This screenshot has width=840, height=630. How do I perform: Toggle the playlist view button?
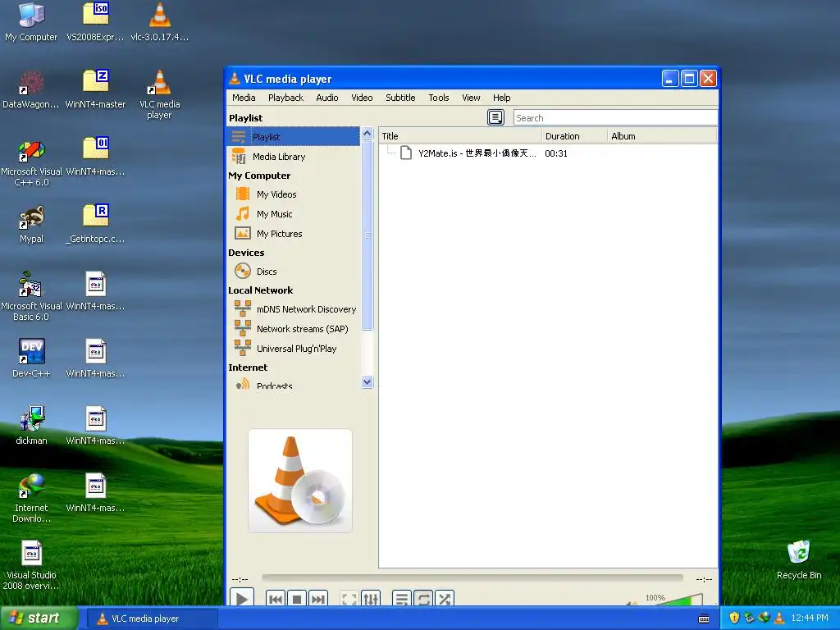[x=402, y=599]
